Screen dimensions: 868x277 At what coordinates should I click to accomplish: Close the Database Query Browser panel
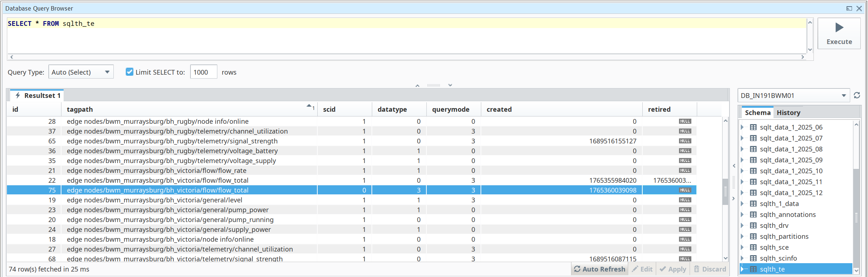[859, 8]
